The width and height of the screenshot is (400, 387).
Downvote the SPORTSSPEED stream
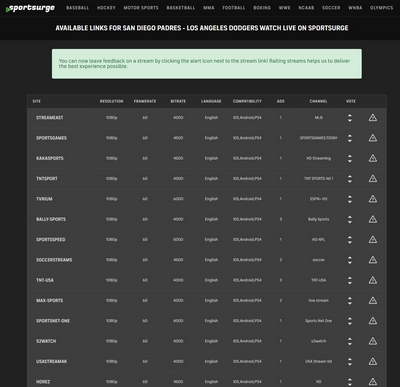(x=349, y=242)
